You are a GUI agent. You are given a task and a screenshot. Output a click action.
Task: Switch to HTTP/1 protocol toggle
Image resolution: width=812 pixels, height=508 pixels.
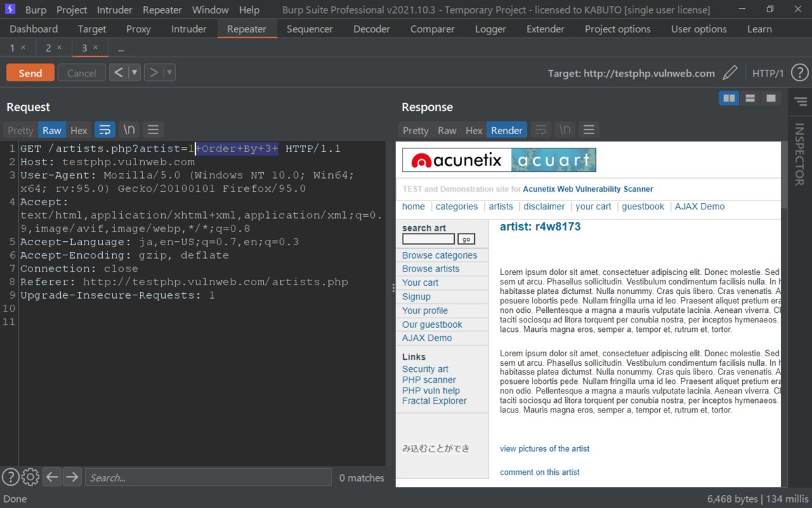coord(768,73)
